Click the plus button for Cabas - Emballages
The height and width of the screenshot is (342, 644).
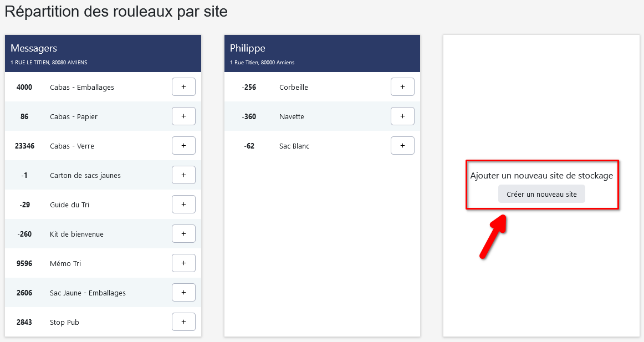(183, 87)
